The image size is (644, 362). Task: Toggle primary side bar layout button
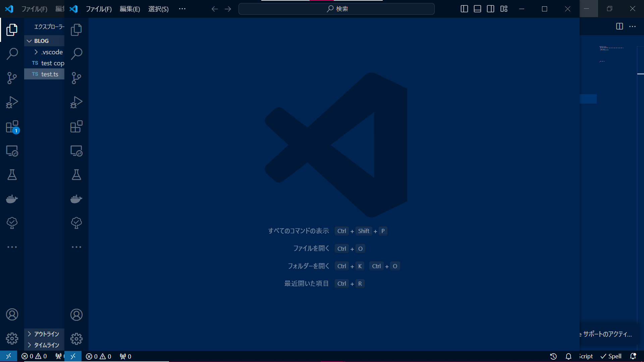(x=464, y=9)
